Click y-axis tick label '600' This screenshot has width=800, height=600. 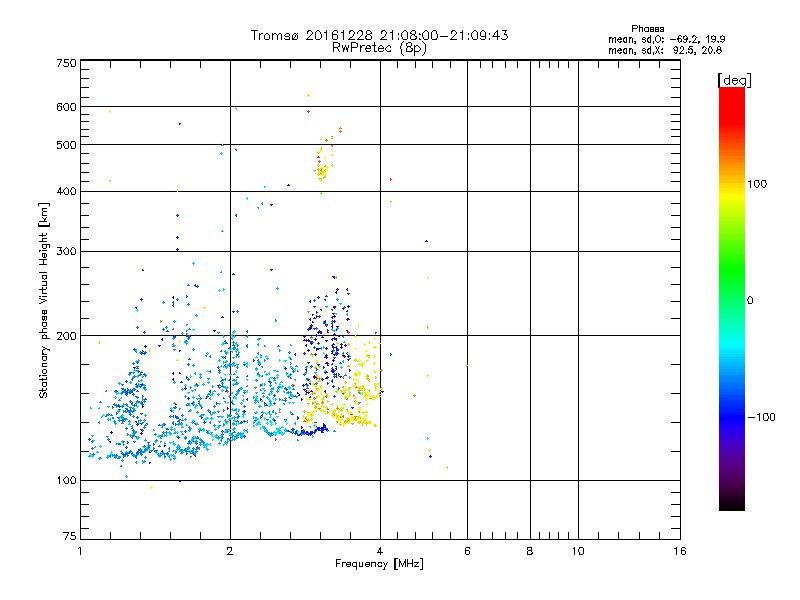(66, 107)
